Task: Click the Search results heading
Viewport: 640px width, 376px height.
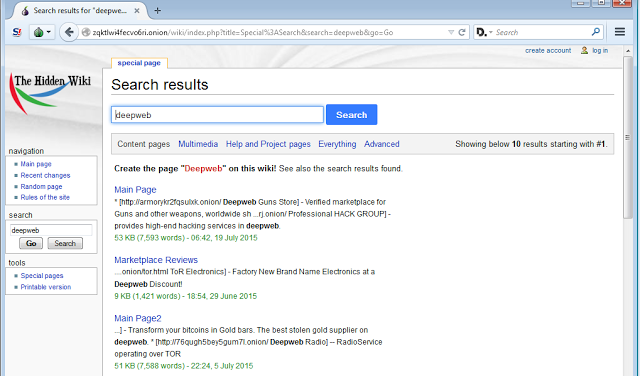Action: click(160, 85)
